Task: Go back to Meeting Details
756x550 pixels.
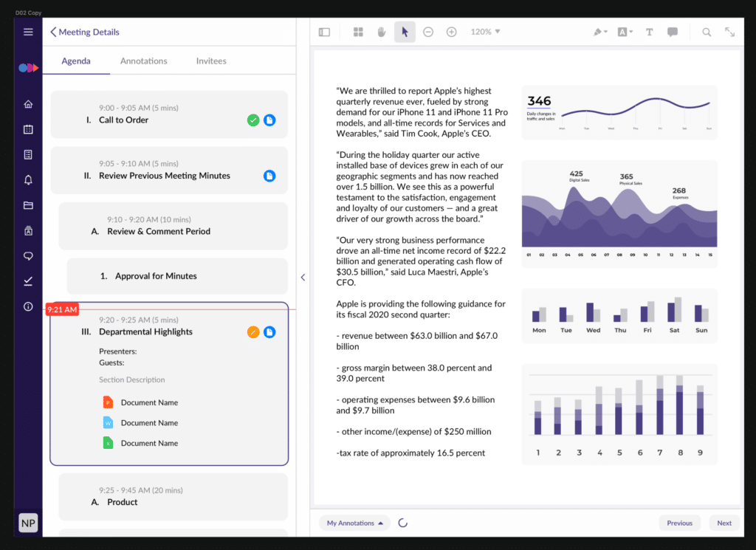Action: pyautogui.click(x=84, y=32)
